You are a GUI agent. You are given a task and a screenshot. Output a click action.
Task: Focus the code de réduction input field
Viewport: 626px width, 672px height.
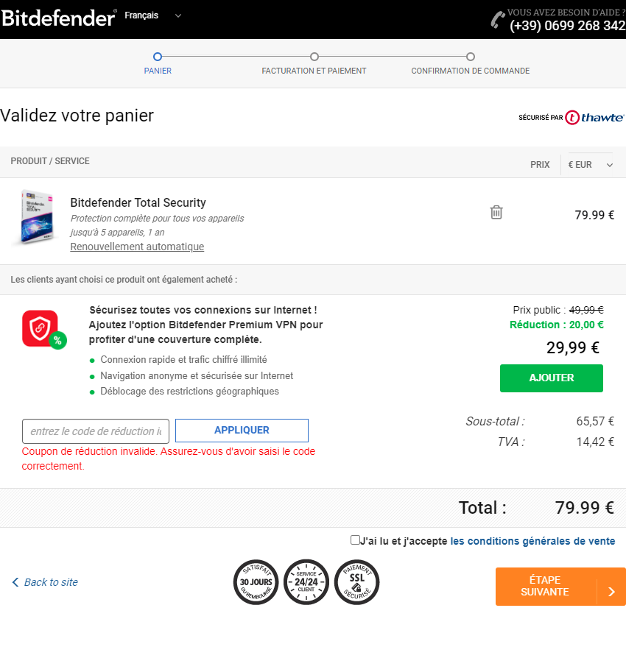96,431
